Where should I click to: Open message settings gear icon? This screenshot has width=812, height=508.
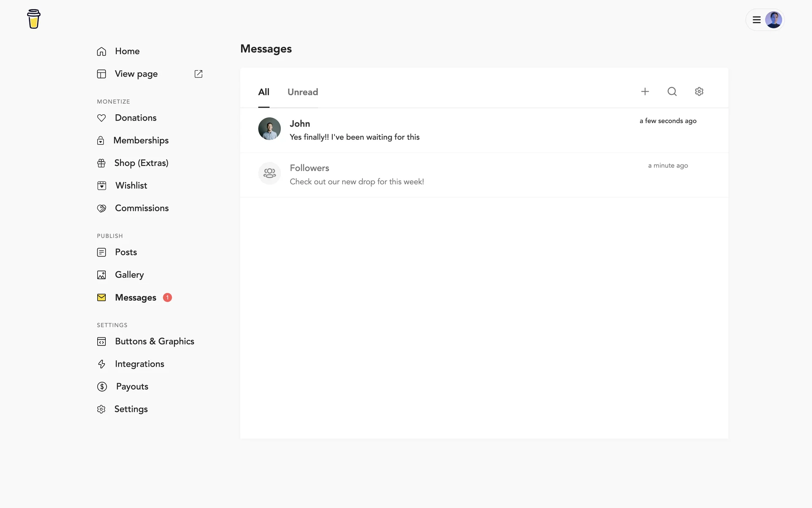[699, 91]
